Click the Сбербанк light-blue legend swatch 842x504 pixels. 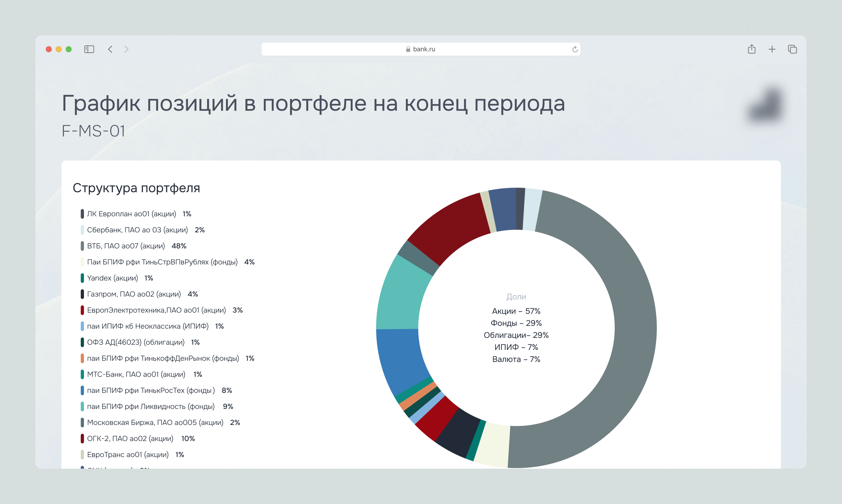pyautogui.click(x=82, y=230)
